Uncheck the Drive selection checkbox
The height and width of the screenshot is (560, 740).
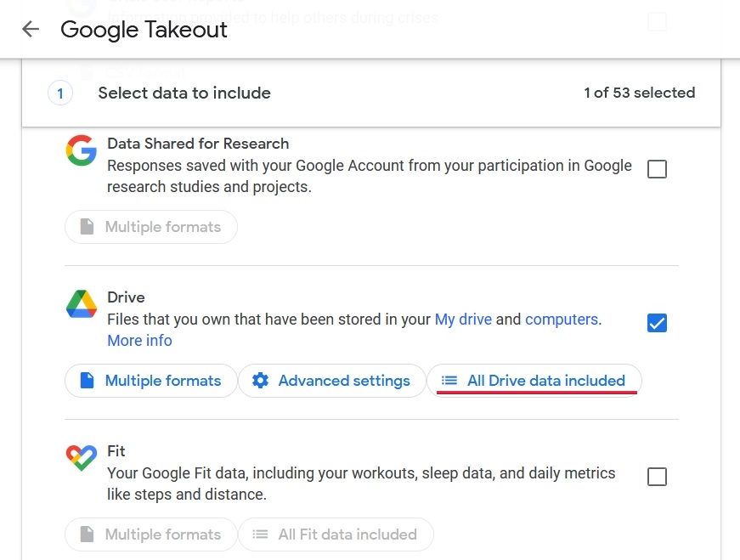[x=657, y=323]
